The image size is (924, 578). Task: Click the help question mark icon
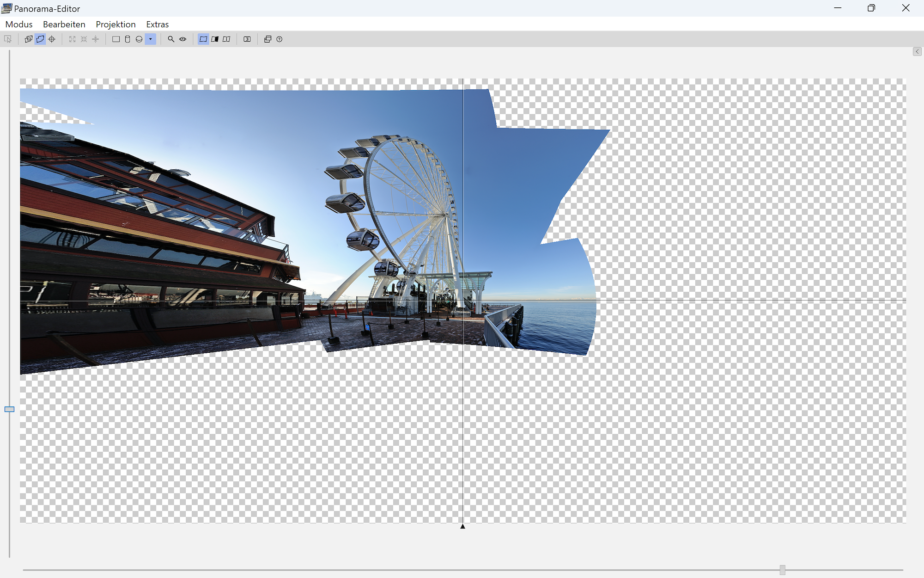pos(280,39)
